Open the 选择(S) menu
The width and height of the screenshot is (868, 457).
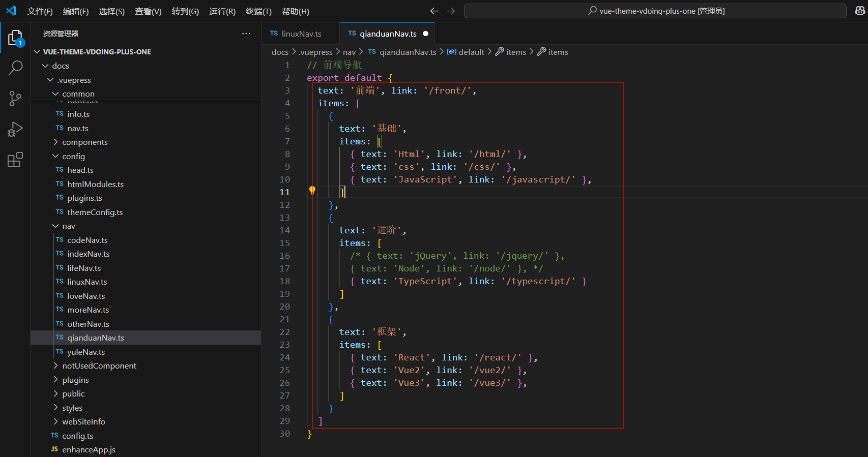click(111, 11)
